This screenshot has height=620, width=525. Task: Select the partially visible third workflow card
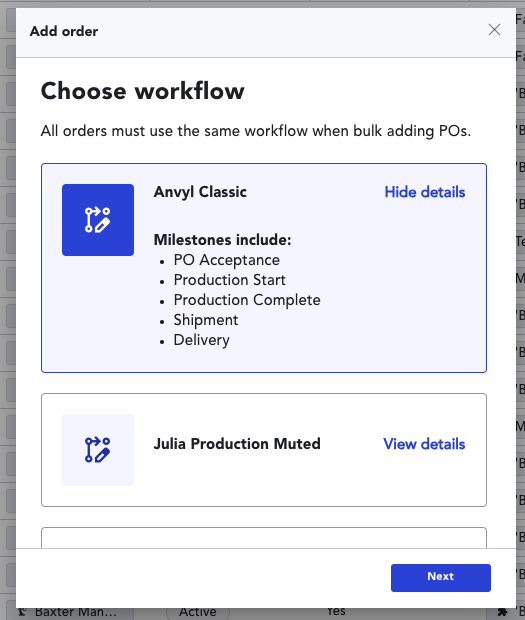tap(264, 537)
